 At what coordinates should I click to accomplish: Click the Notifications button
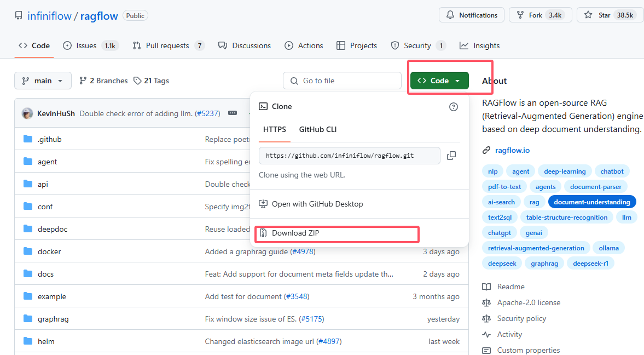point(472,15)
